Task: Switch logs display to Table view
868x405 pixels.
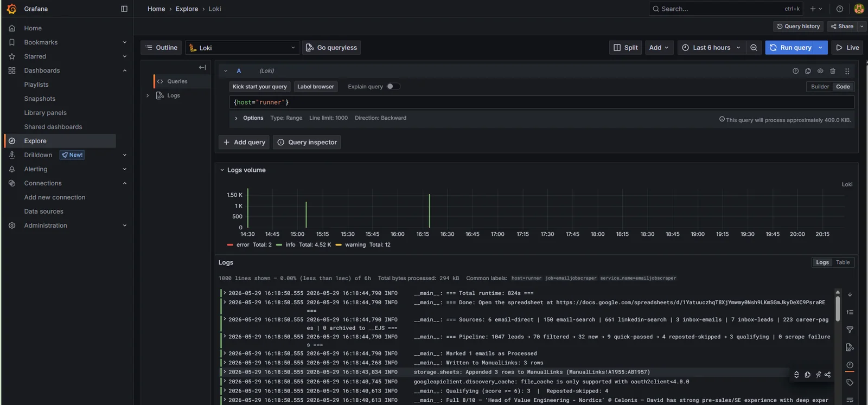Action: 843,262
